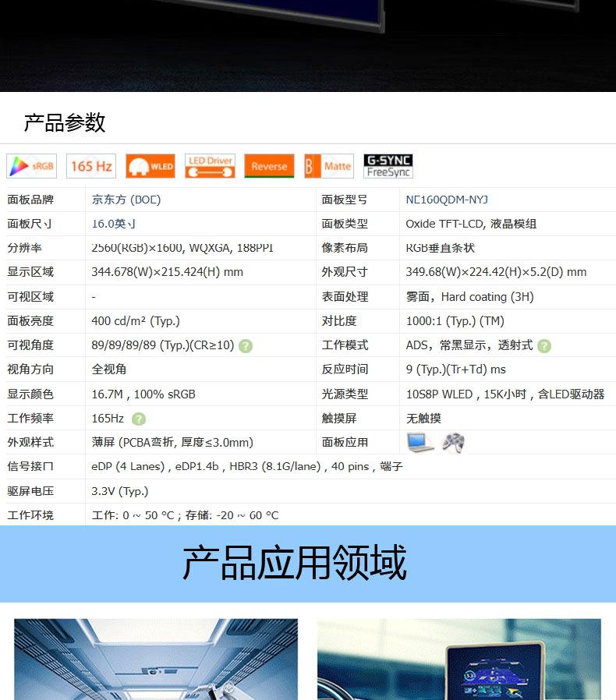Click the LCD panel product photo
This screenshot has height=700, width=616.
pos(308,45)
